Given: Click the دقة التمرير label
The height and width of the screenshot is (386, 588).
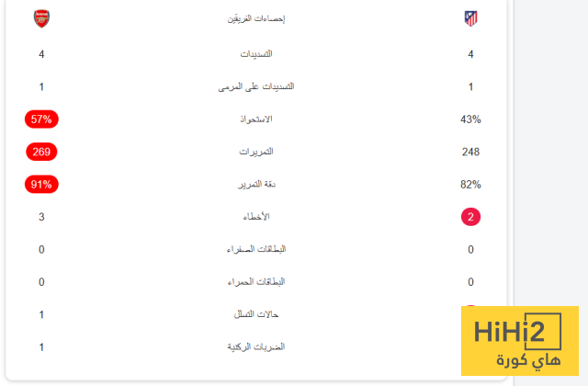Looking at the screenshot, I should click(x=256, y=184).
